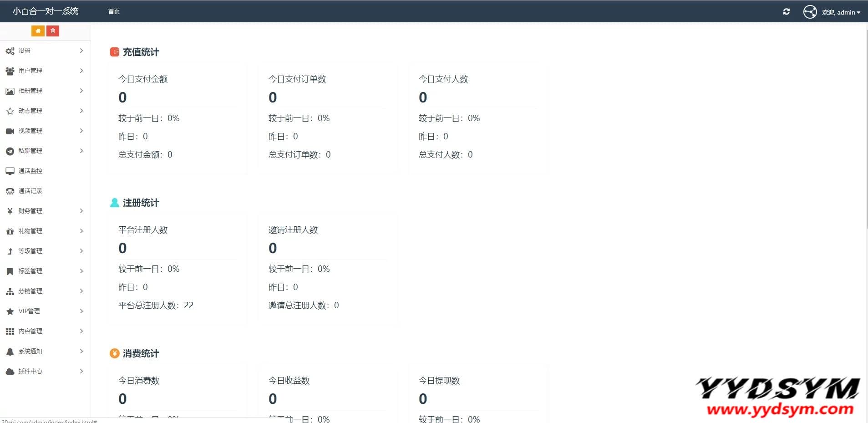Click the 邀请总注册人数: 0 line
868x423 pixels.
coord(304,306)
